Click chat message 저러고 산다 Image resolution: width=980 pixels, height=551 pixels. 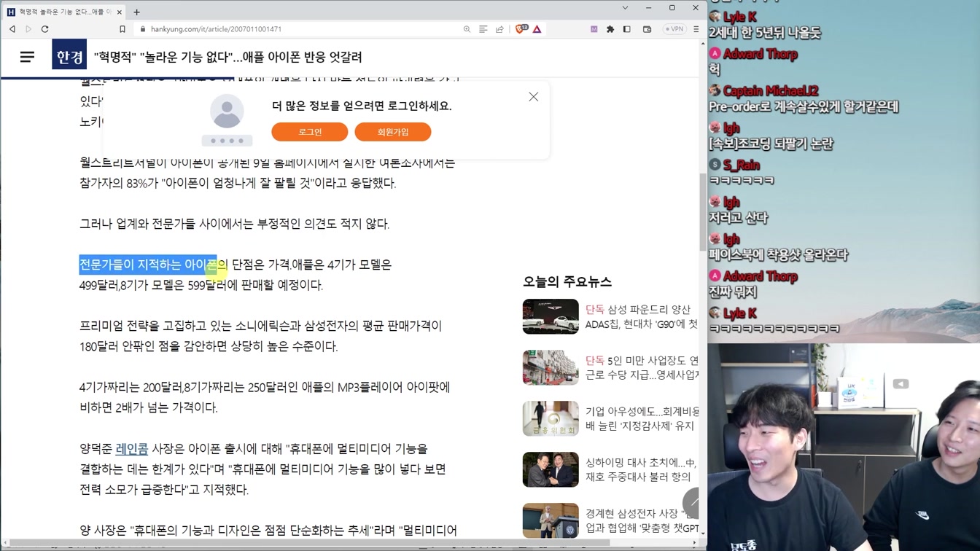[738, 218]
